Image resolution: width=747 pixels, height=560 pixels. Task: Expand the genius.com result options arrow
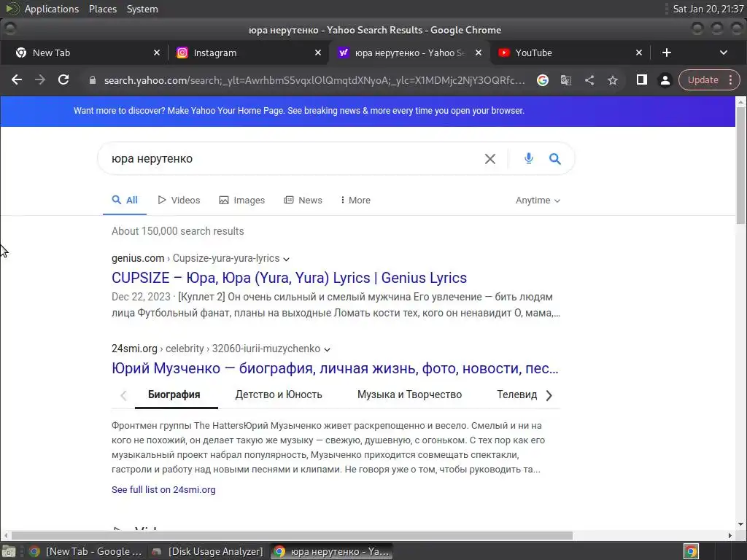286,259
